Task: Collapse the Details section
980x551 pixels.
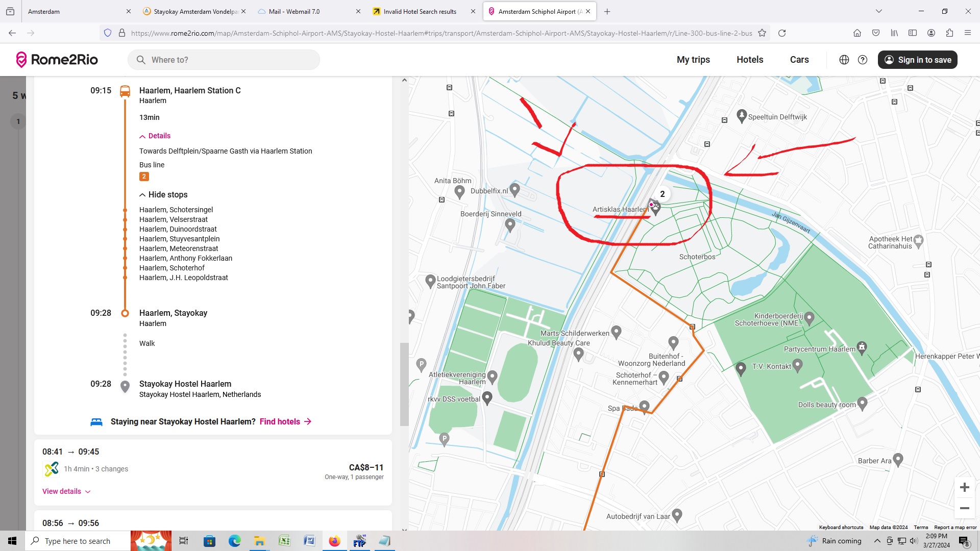Action: click(155, 136)
